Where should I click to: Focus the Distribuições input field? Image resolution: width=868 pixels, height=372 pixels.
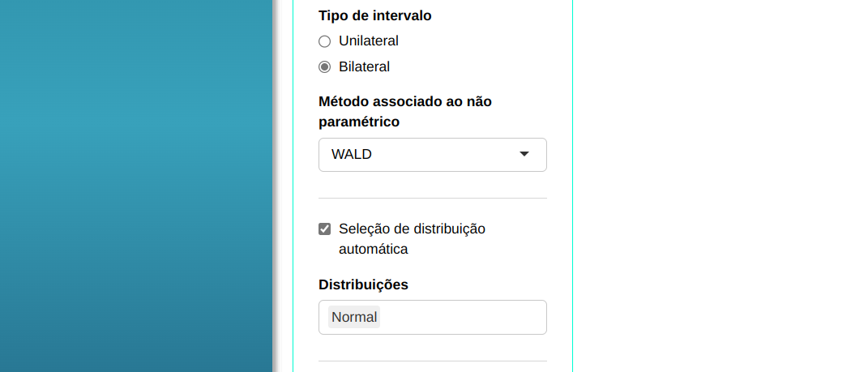click(462, 317)
